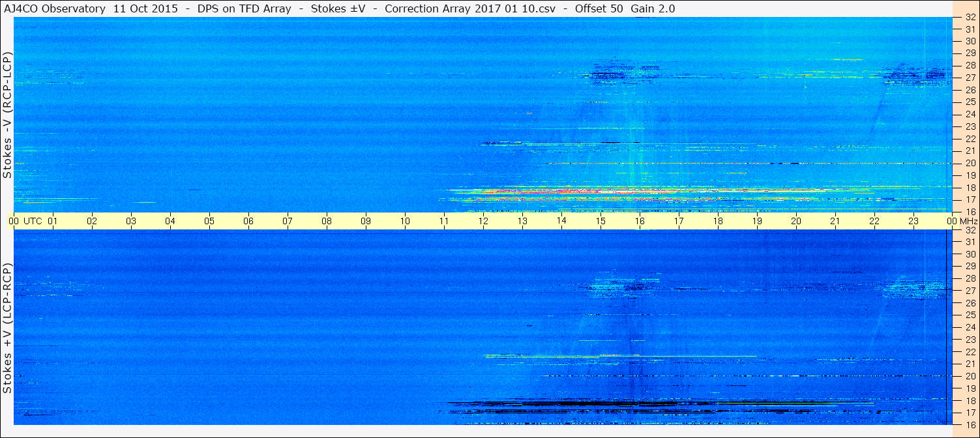980x438 pixels.
Task: Click 29 MHz label of Stokes +V panel
Action: 970,267
